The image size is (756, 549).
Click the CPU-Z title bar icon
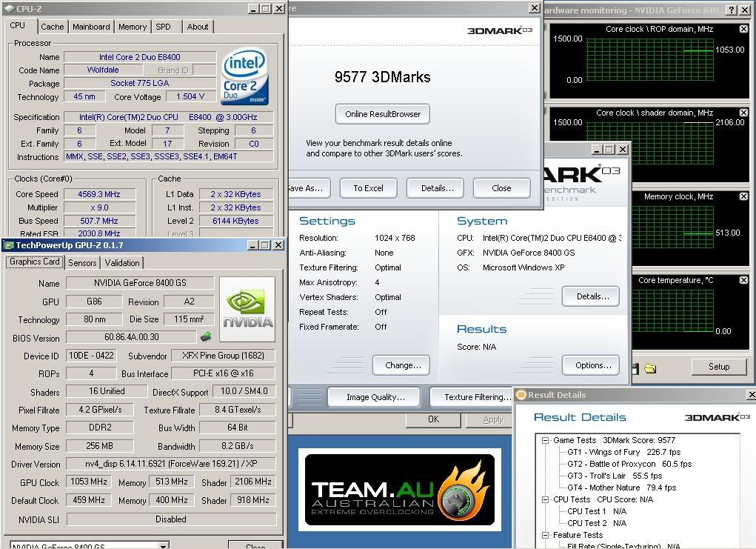9,8
